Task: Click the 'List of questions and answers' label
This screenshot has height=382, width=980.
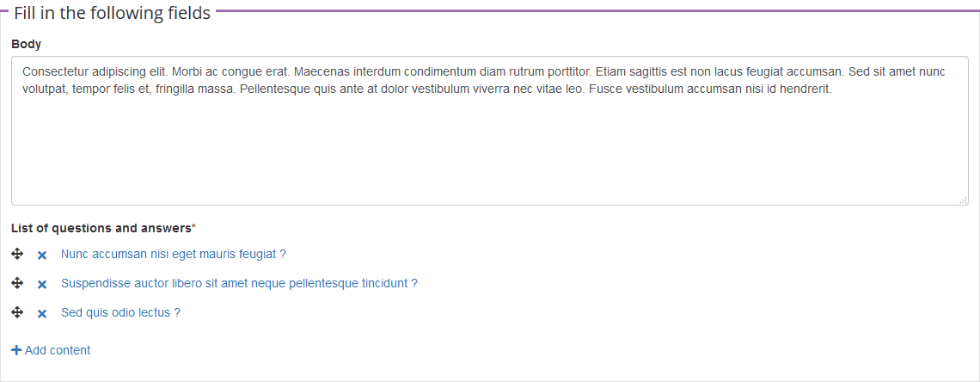Action: (101, 228)
